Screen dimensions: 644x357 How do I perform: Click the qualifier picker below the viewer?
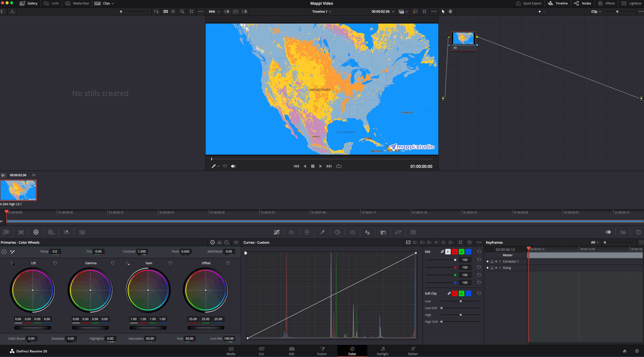click(213, 166)
